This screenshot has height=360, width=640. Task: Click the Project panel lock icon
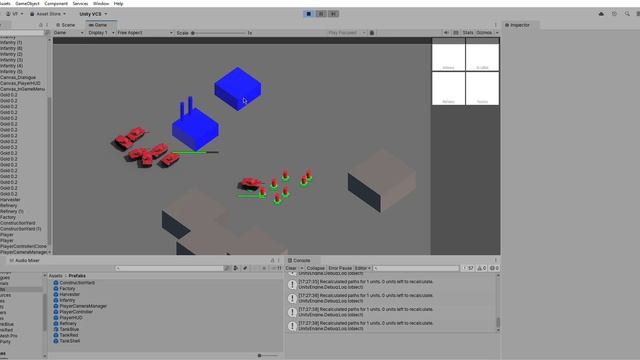click(273, 260)
